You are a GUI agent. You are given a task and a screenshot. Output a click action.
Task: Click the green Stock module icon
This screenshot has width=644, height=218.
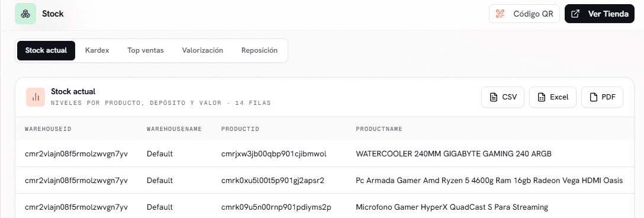[x=25, y=14]
